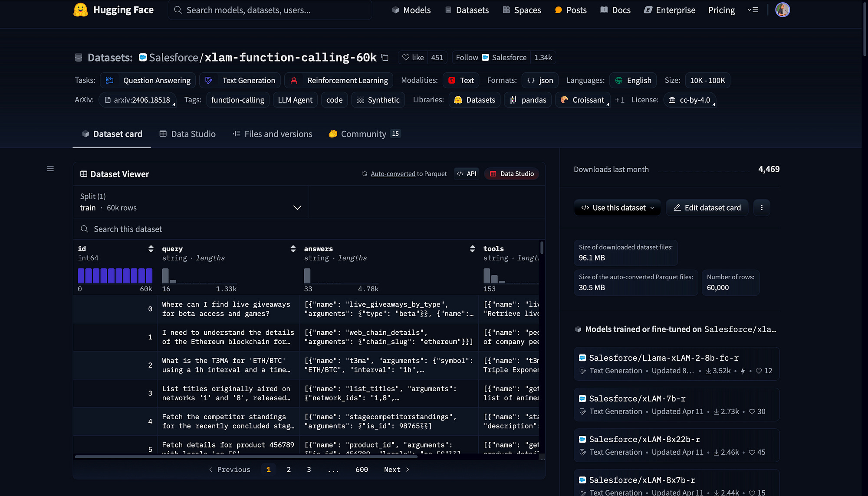The width and height of the screenshot is (868, 496).
Task: Open the Community tab
Action: coord(364,134)
